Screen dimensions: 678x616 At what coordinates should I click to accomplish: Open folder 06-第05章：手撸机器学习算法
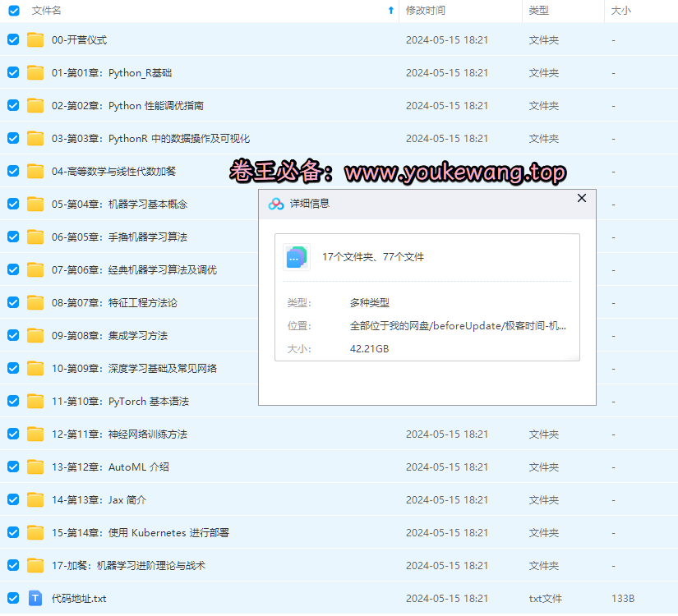119,237
